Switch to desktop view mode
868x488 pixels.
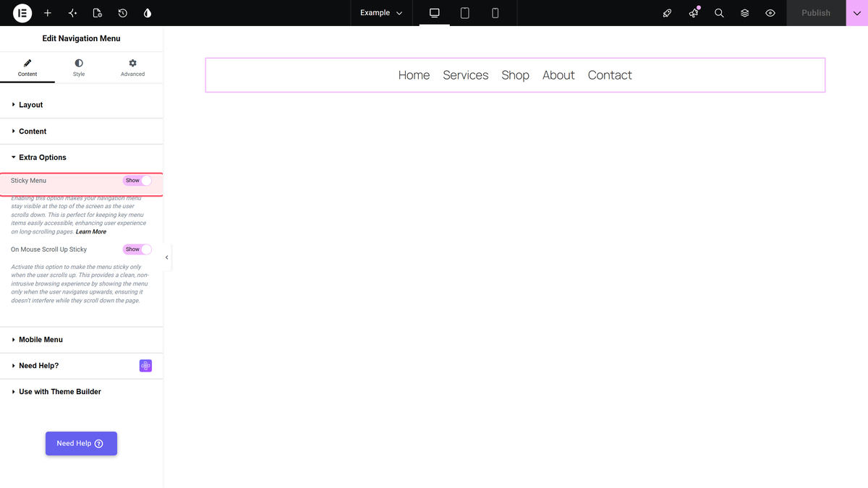point(435,13)
